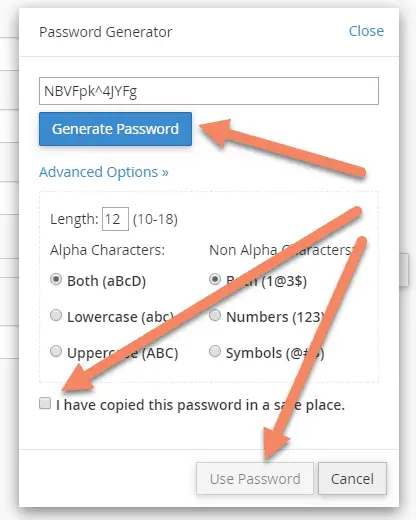The height and width of the screenshot is (520, 416).
Task: Choose Lowercase (abc) alpha characters
Action: coord(56,315)
